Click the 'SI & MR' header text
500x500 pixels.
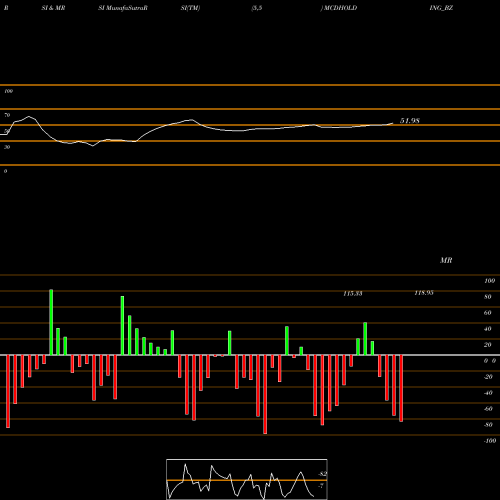pos(53,8)
